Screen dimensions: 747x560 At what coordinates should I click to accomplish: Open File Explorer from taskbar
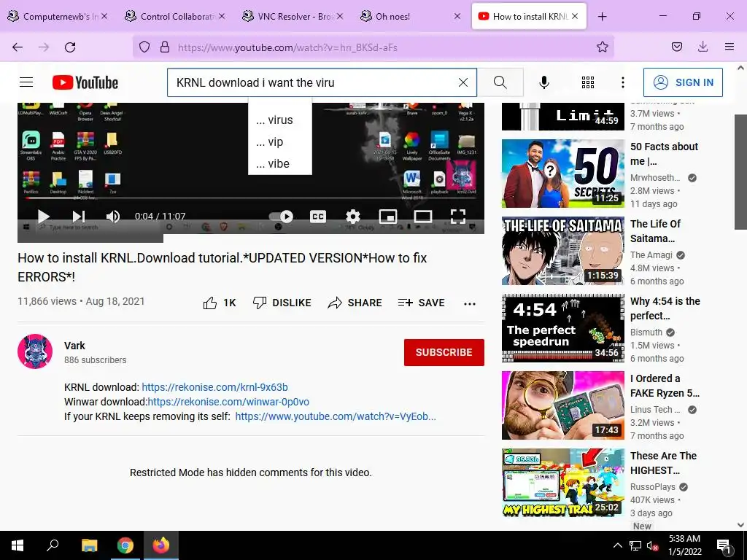tap(89, 545)
